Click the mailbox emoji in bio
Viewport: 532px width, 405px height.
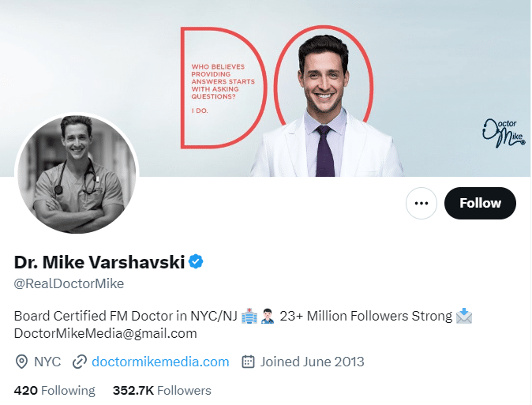pyautogui.click(x=464, y=316)
